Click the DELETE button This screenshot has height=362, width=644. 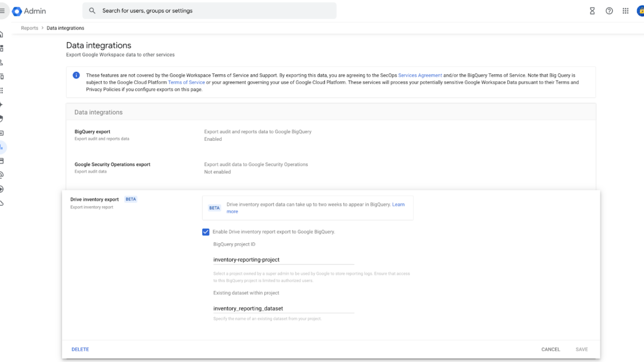pyautogui.click(x=80, y=349)
